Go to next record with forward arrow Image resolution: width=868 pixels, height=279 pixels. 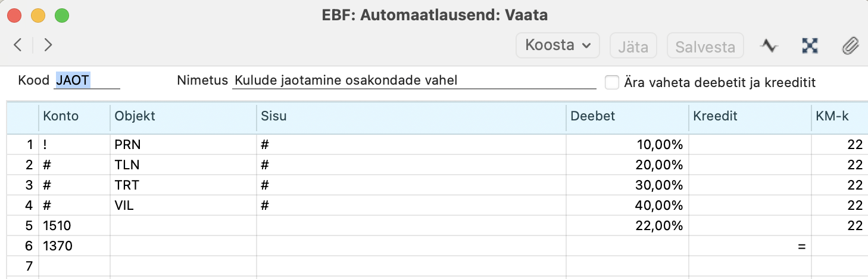48,45
